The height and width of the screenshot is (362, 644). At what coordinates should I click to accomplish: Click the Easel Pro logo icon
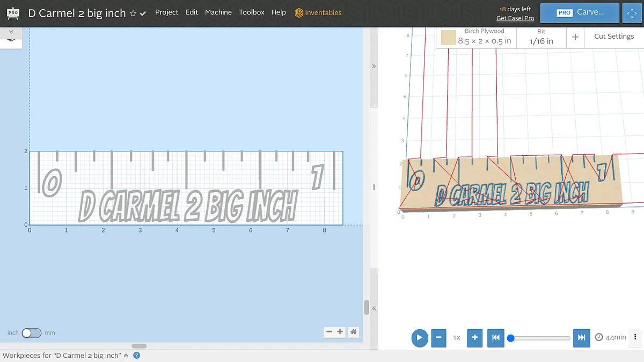[13, 13]
